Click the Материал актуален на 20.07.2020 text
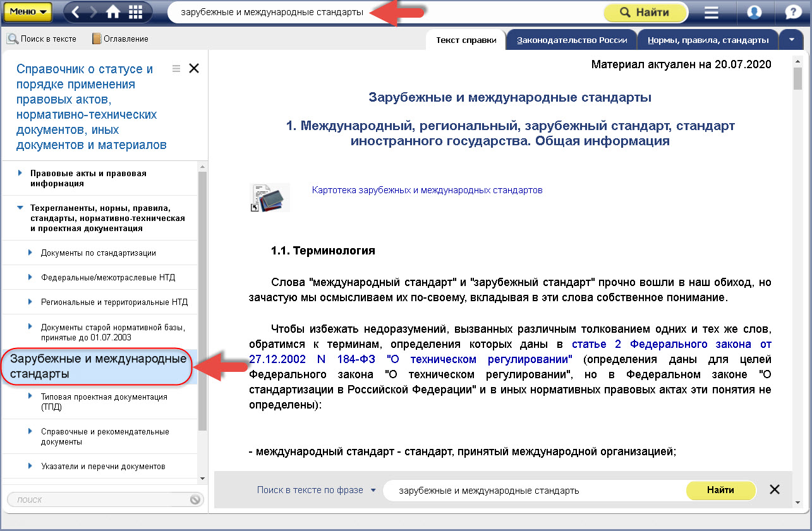 [681, 64]
